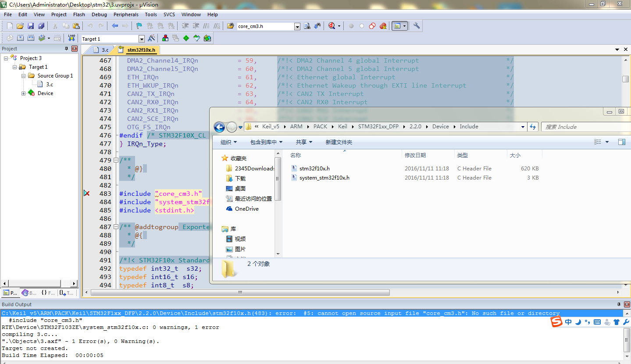
Task: Rebuild all target files icon
Action: (31, 38)
